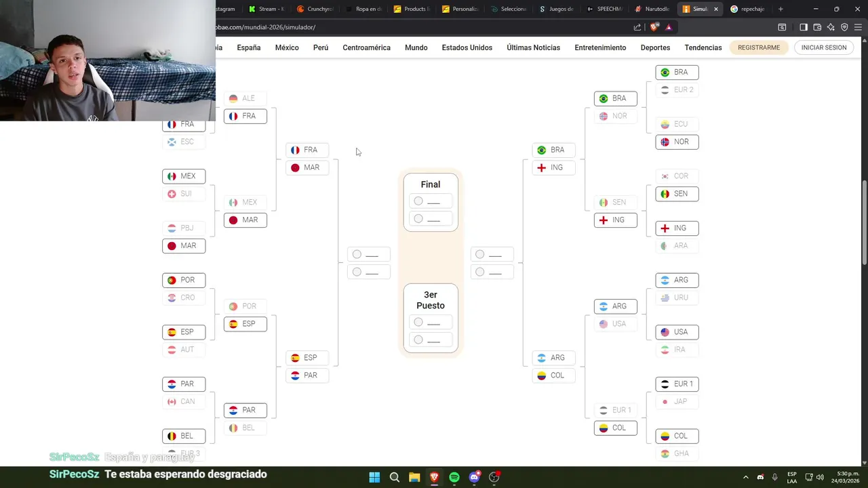Select the first radio option in the Final box
The width and height of the screenshot is (868, 488).
coord(418,201)
